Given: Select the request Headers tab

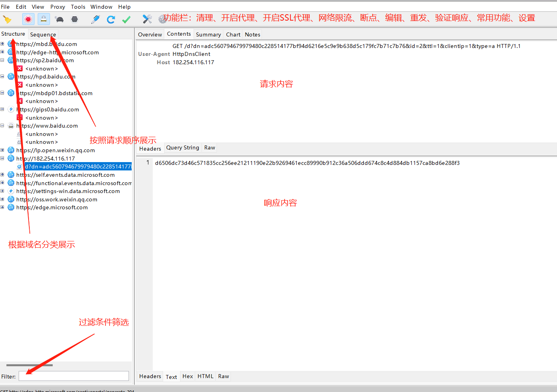Looking at the screenshot, I should [150, 149].
